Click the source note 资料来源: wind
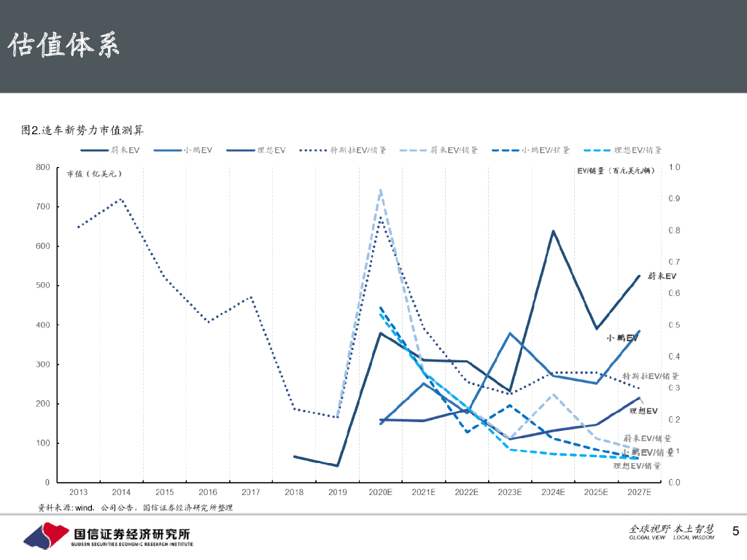This screenshot has height=560, width=747. pos(65,508)
